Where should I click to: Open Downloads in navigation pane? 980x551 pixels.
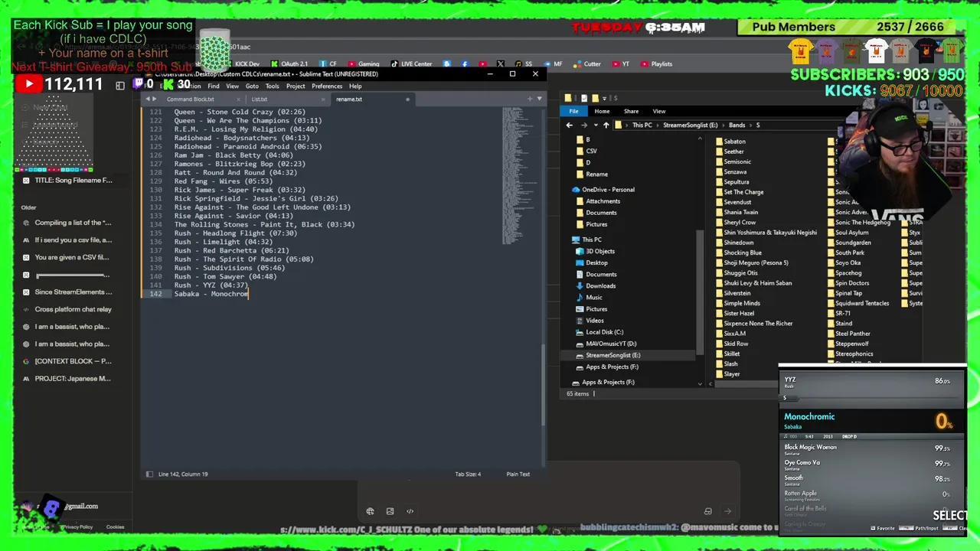coord(600,285)
